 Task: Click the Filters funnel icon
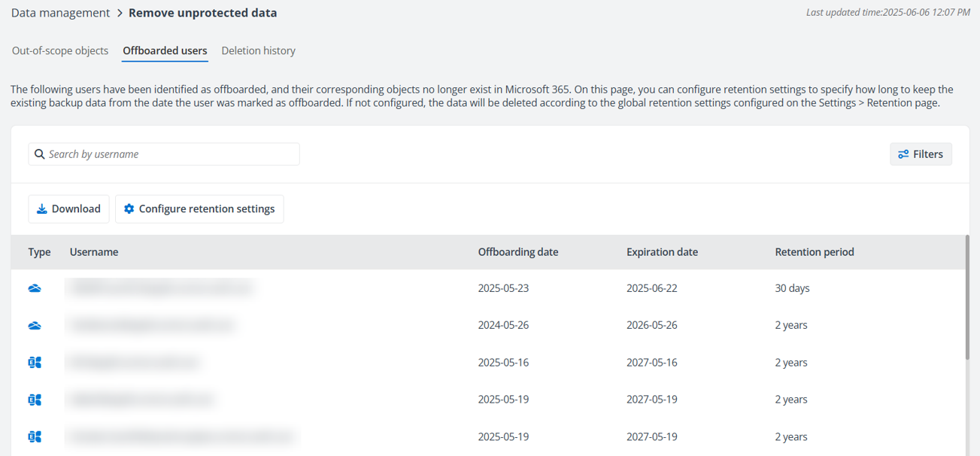coord(904,154)
